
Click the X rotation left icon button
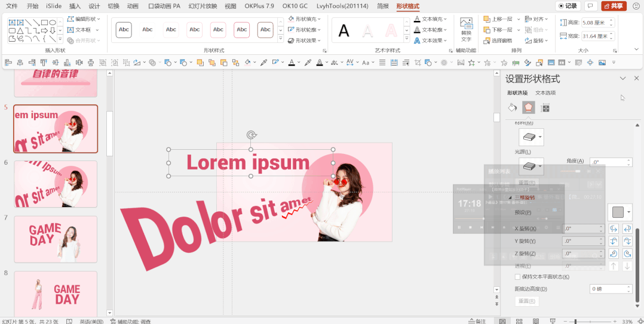tap(613, 229)
